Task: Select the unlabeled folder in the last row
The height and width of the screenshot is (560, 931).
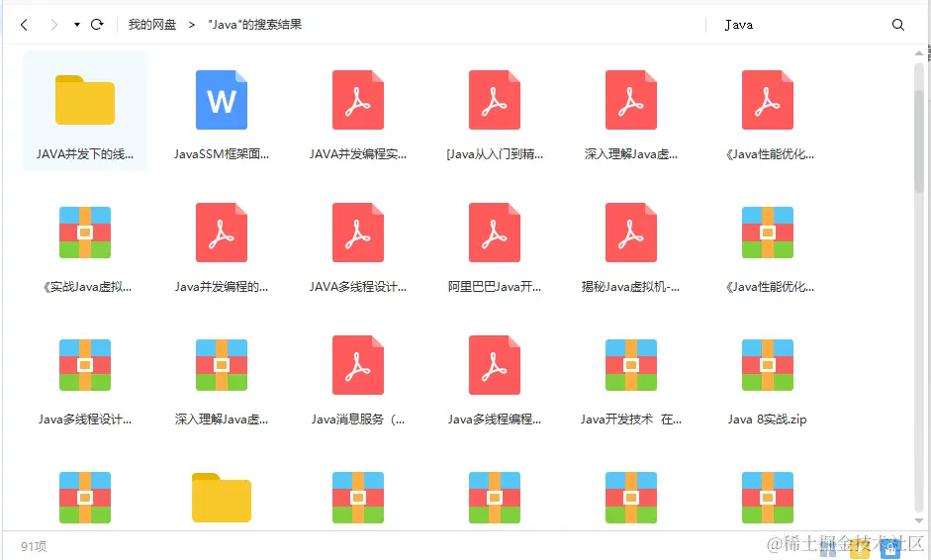Action: (x=222, y=498)
